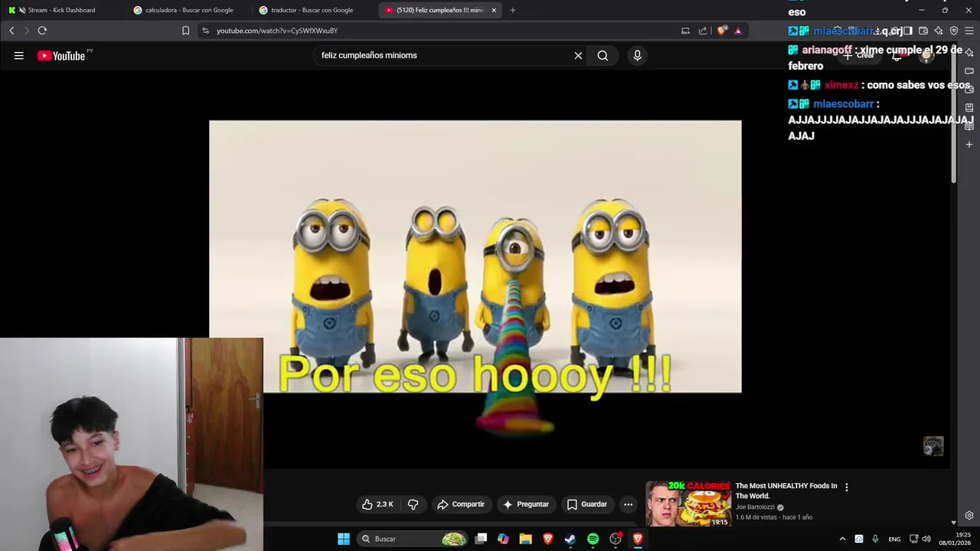Click the taskbar Buscar search box
This screenshot has width=980, height=551.
tap(413, 539)
